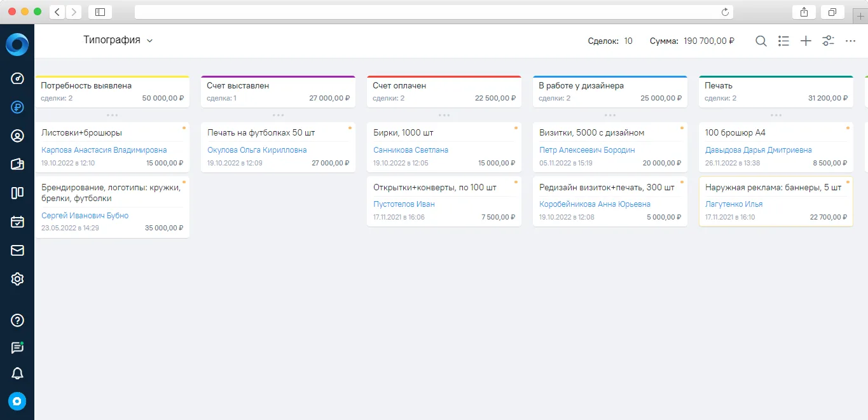The height and width of the screenshot is (420, 868).
Task: Open the three-dot menu under Потребность выявлена
Action: 112,115
